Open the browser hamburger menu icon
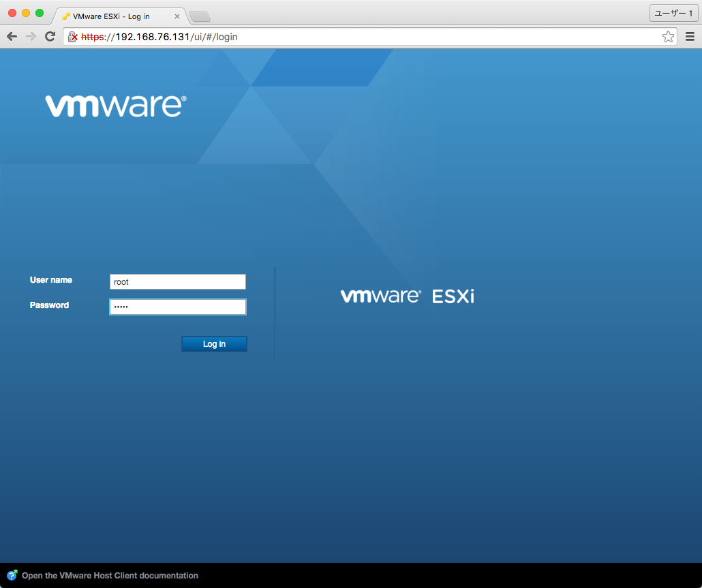The width and height of the screenshot is (702, 588). [x=690, y=36]
